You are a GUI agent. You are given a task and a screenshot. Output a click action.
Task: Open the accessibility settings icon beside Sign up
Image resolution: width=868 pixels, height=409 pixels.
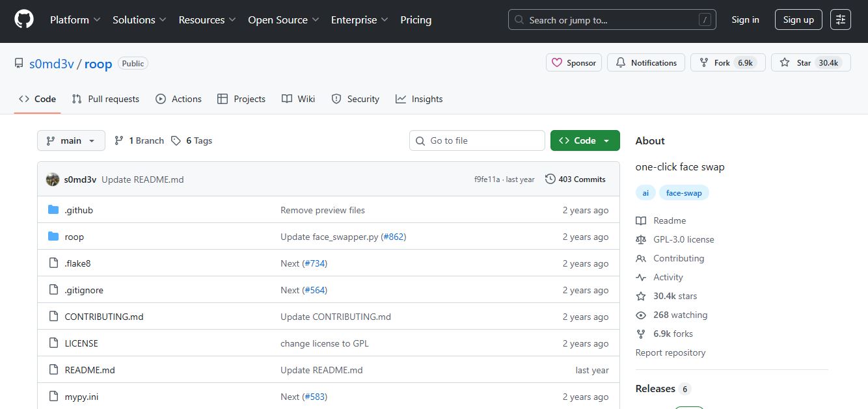(x=841, y=20)
